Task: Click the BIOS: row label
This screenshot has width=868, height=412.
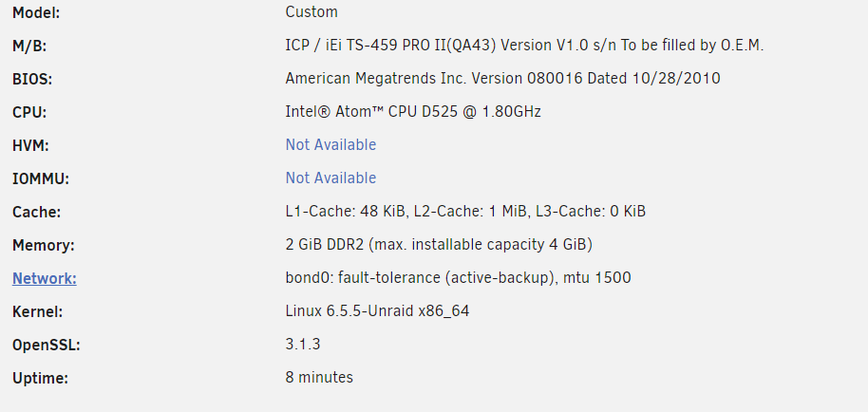Action: 32,80
